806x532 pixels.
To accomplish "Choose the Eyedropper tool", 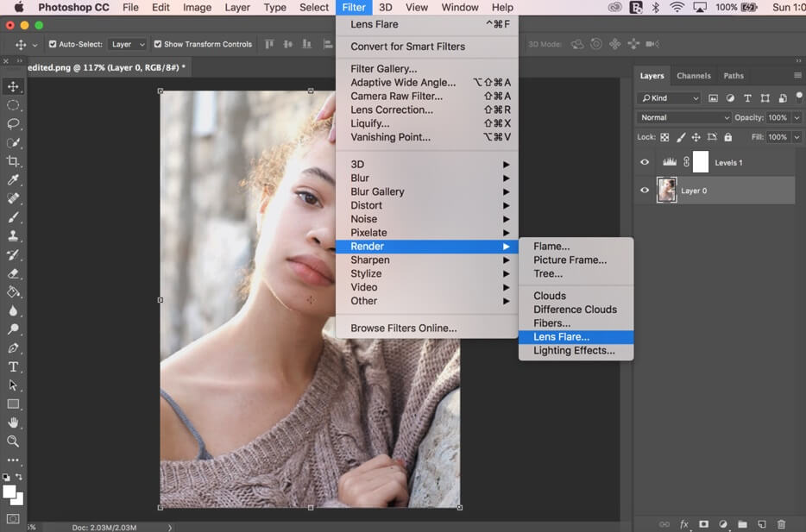I will click(x=13, y=180).
